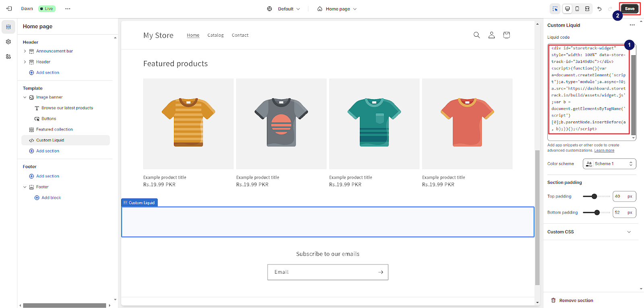This screenshot has height=308, width=644.
Task: Click the undo arrow icon
Action: click(599, 9)
